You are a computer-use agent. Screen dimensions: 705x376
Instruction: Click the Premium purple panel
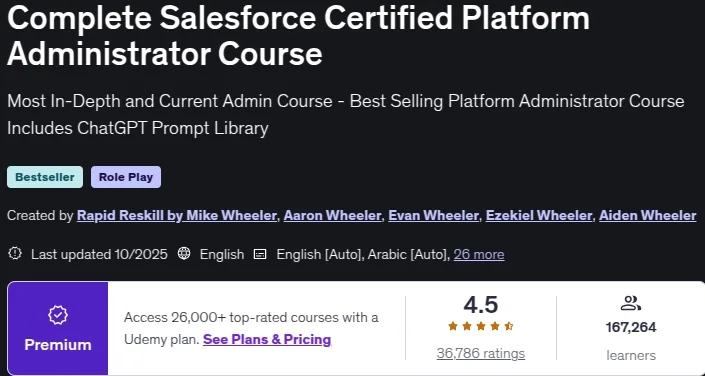[58, 328]
